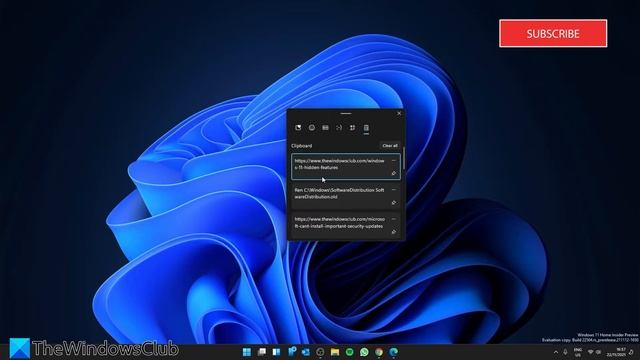Launch File Explorer from the taskbar
This screenshot has height=360, width=640.
coord(335,352)
